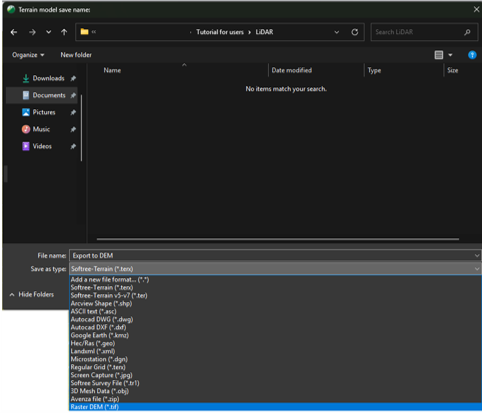Click the search magnifier icon
The image size is (482, 413).
(x=467, y=32)
